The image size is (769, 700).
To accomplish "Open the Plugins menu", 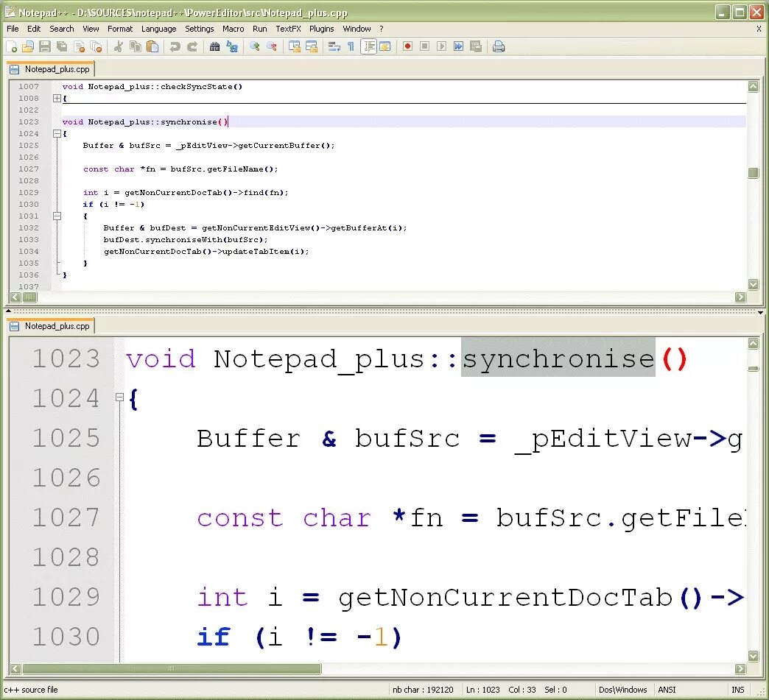I will (x=322, y=29).
